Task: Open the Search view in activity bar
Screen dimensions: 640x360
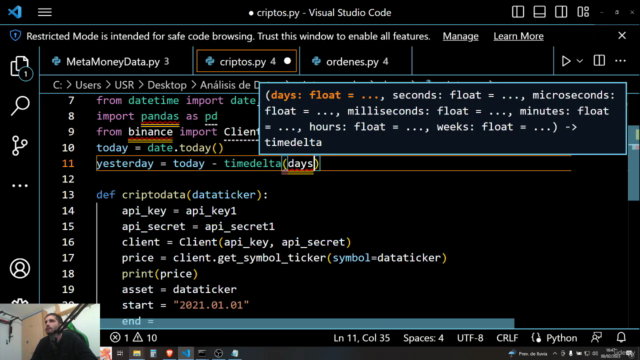Action: (20, 106)
